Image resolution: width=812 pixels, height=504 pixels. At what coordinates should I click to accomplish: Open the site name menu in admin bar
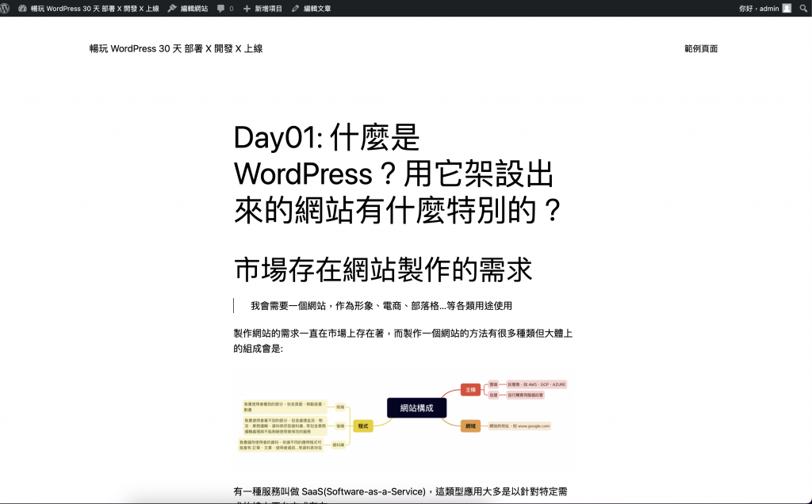click(95, 8)
